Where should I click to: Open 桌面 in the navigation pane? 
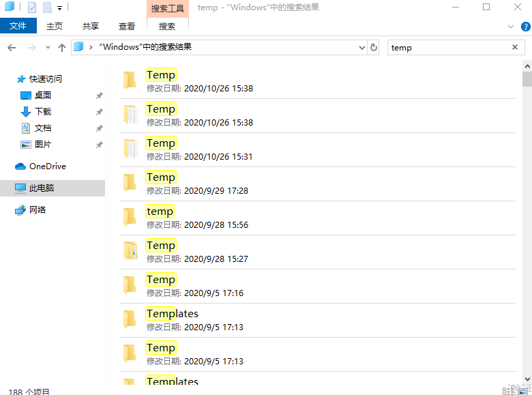coord(43,96)
